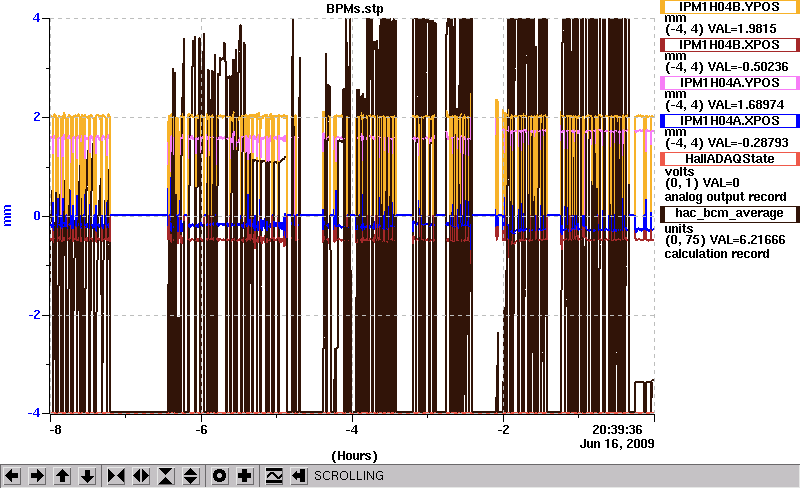Zoom out horizontally with the outward arrows icon
Screen dimensions: 800x488
pyautogui.click(x=141, y=476)
